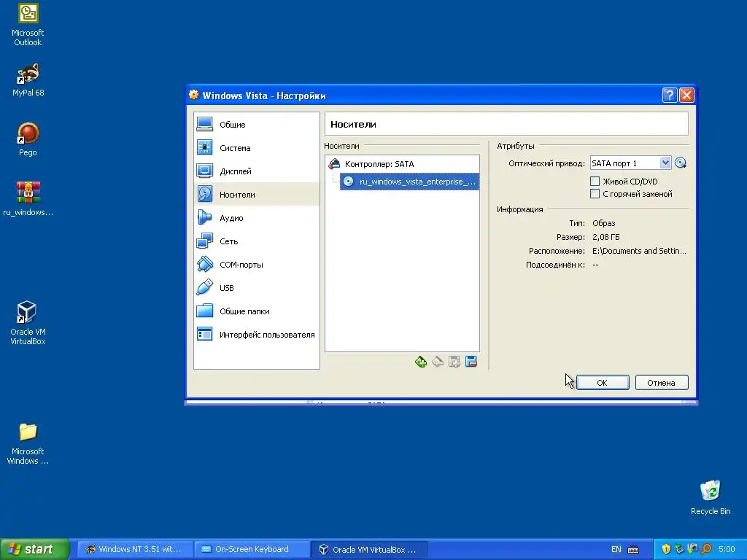Click the Система chip icon in sidebar
Viewport: 747px width, 560px height.
pyautogui.click(x=205, y=147)
